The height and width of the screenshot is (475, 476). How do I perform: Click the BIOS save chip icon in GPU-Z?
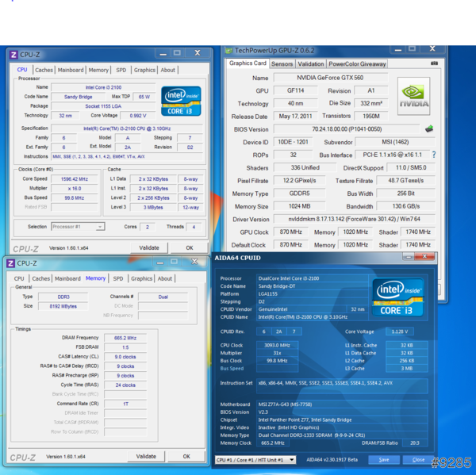429,128
